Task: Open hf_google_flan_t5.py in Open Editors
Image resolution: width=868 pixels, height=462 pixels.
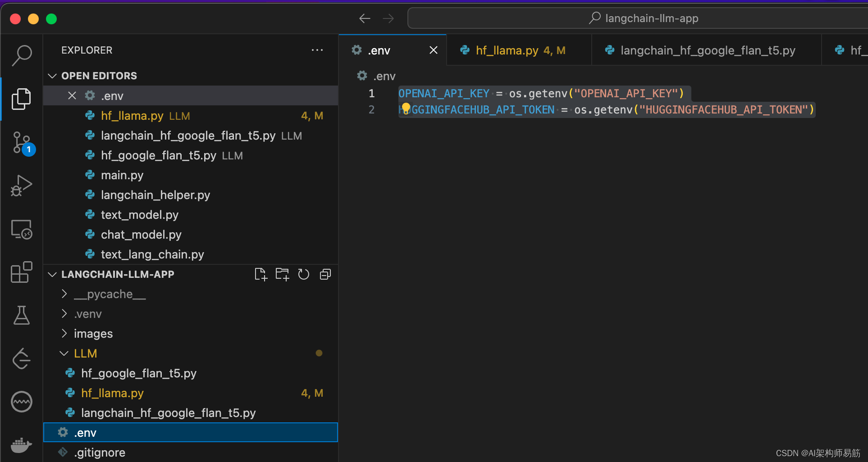Action: pos(190,155)
